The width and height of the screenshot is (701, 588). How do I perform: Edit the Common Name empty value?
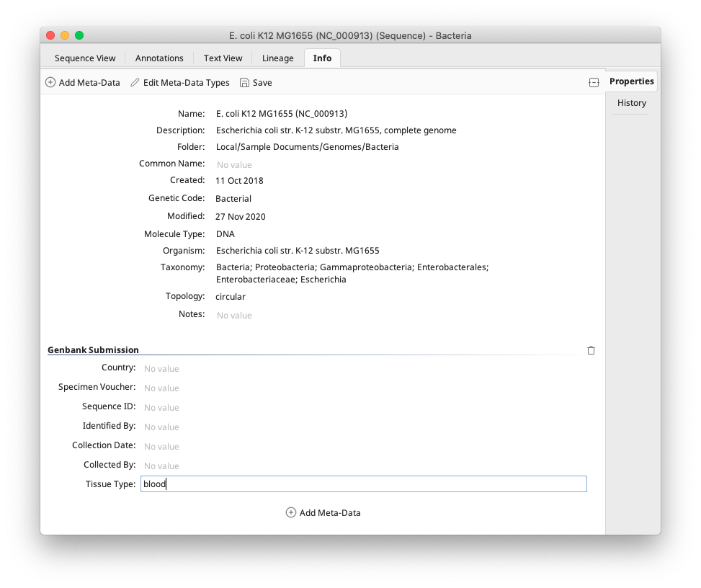coord(234,164)
